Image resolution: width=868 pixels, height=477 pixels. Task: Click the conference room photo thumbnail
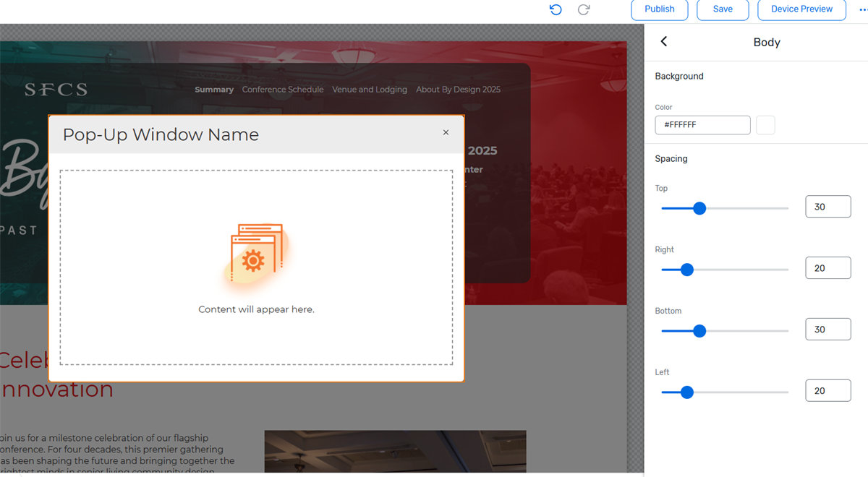395,452
